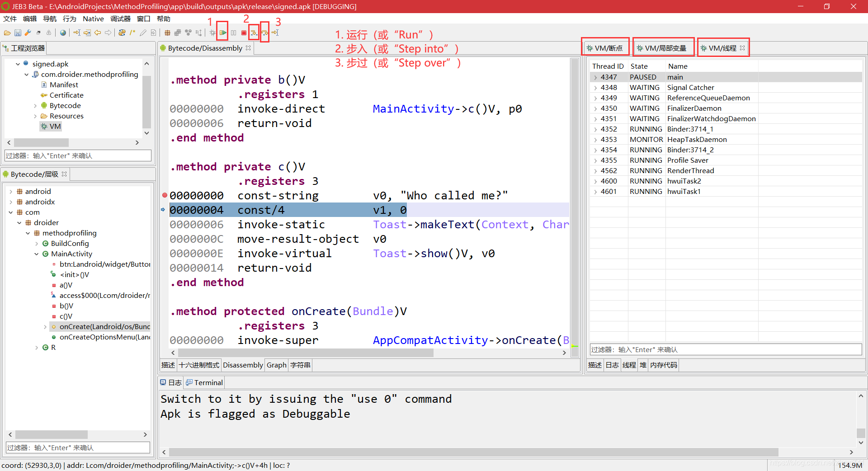Open the 内存代码 tab in the VM panel
The height and width of the screenshot is (471, 868).
tap(664, 365)
